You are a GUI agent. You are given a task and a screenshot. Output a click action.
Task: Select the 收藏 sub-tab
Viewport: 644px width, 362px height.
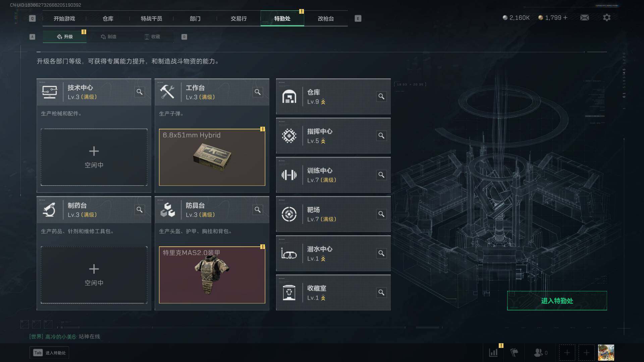pos(152,37)
